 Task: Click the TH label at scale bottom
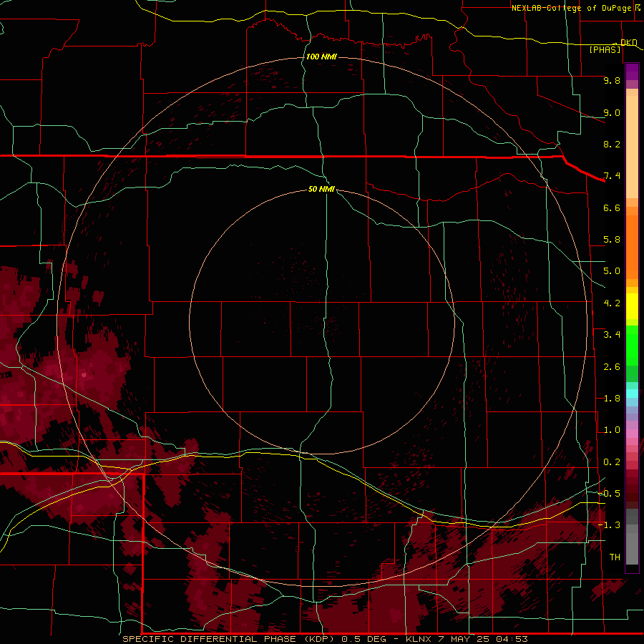tap(615, 557)
